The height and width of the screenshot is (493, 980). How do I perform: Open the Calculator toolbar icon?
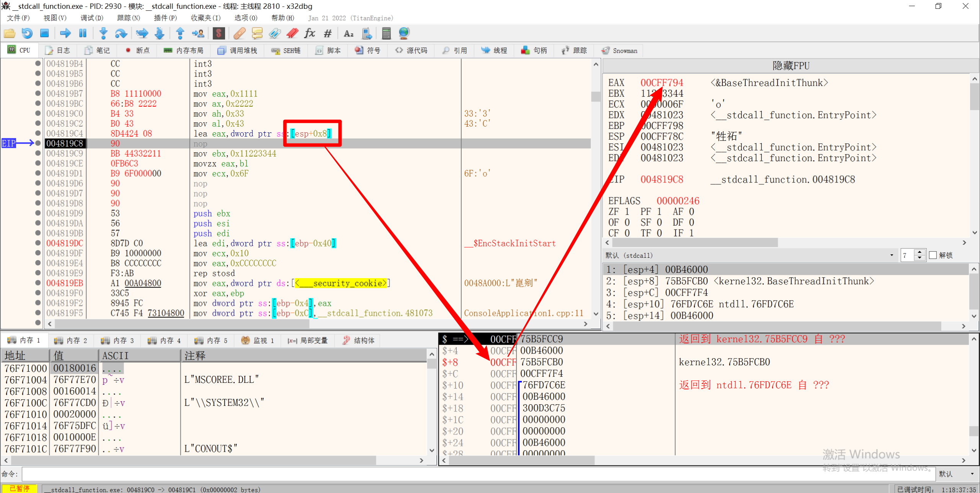[386, 34]
